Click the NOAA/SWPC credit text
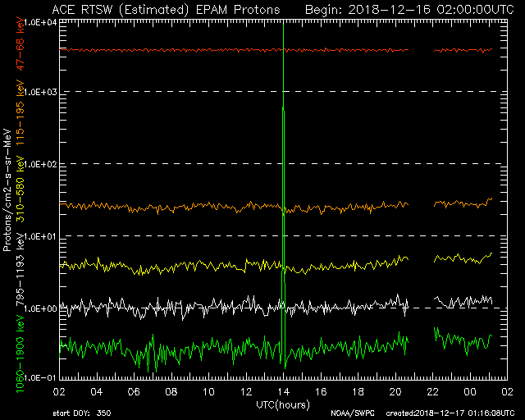Viewport: 525px width, 420px height. point(349,413)
